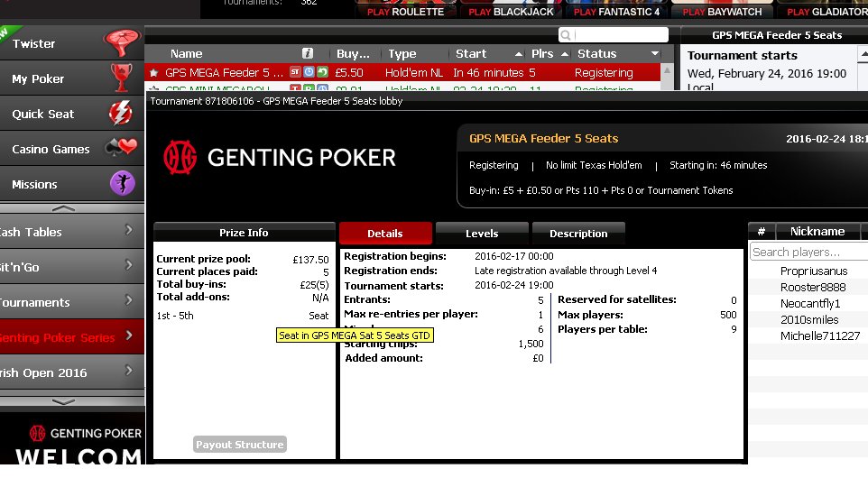Sort by Buy-in column
868x487 pixels.
point(353,54)
